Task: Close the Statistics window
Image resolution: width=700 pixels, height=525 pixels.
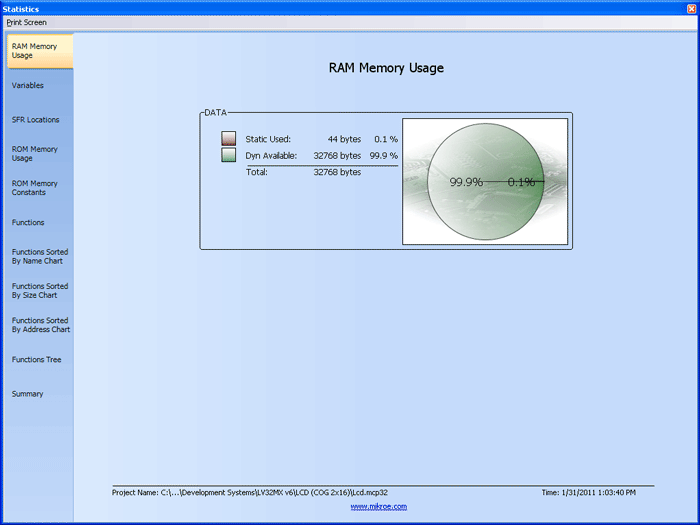Action: (x=692, y=8)
